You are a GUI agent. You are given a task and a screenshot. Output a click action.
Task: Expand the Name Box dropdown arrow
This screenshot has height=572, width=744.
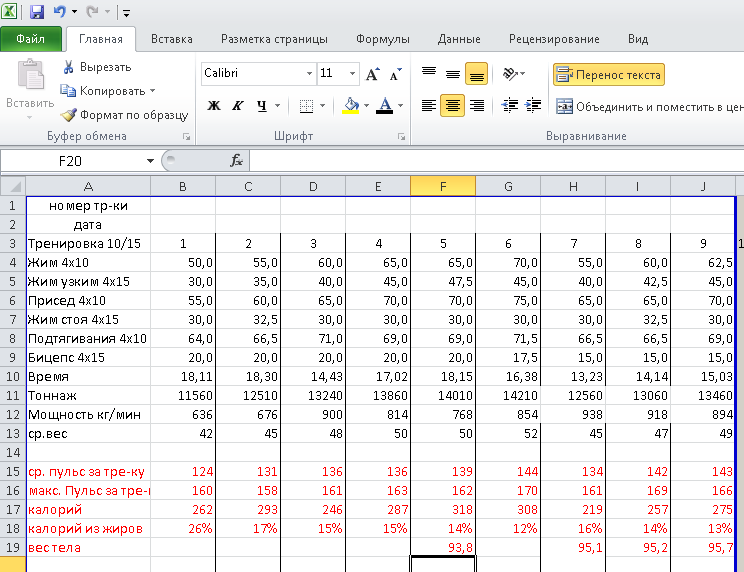[x=150, y=160]
